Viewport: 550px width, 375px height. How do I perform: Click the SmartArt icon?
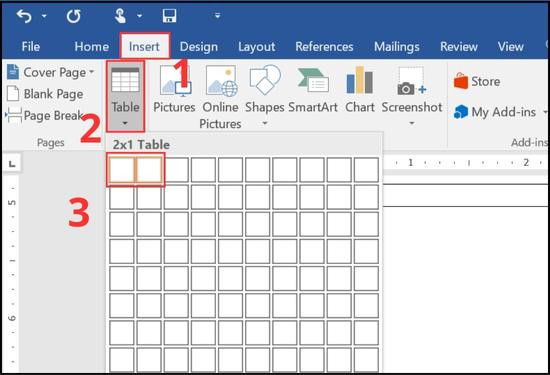tap(313, 81)
